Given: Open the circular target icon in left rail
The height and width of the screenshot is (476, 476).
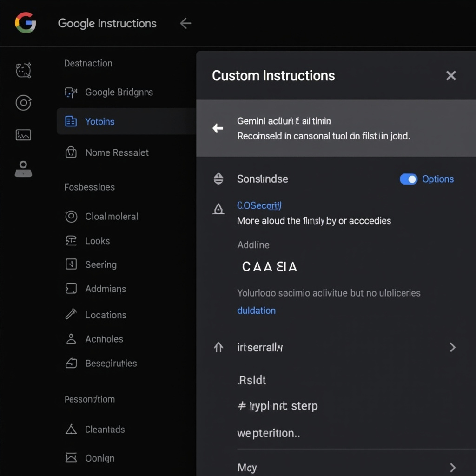Looking at the screenshot, I should click(x=23, y=103).
